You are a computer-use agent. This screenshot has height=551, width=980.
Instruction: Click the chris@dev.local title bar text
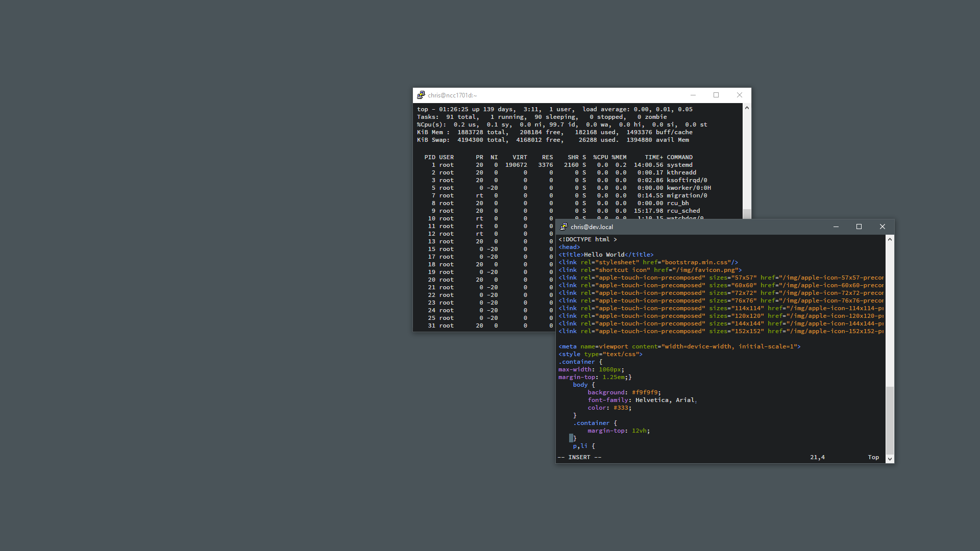tap(592, 227)
